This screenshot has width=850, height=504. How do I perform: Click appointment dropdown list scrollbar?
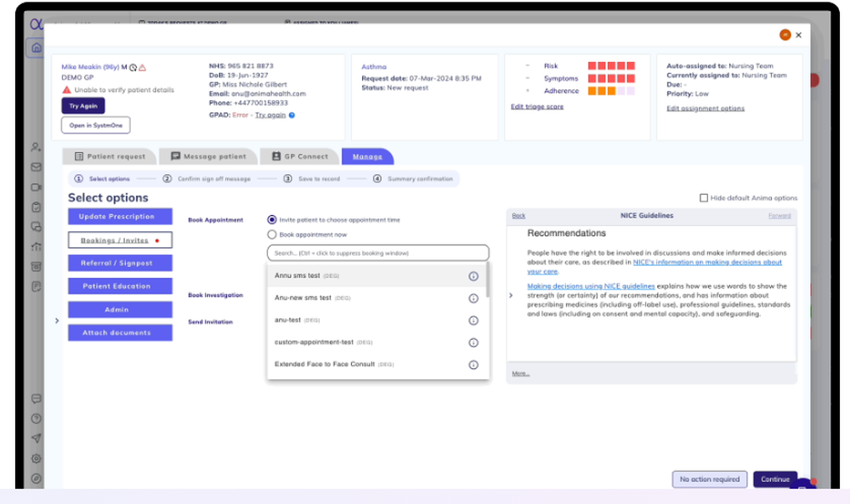coord(487,280)
